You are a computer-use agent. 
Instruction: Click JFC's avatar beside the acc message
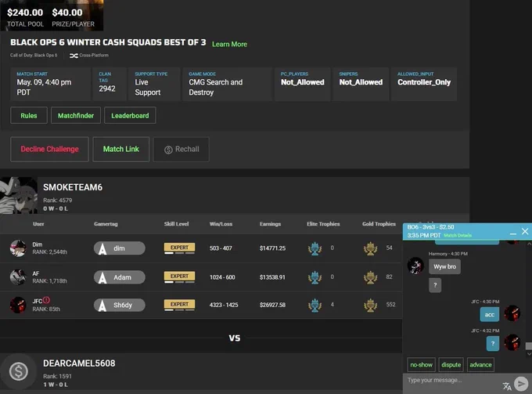[x=512, y=313]
